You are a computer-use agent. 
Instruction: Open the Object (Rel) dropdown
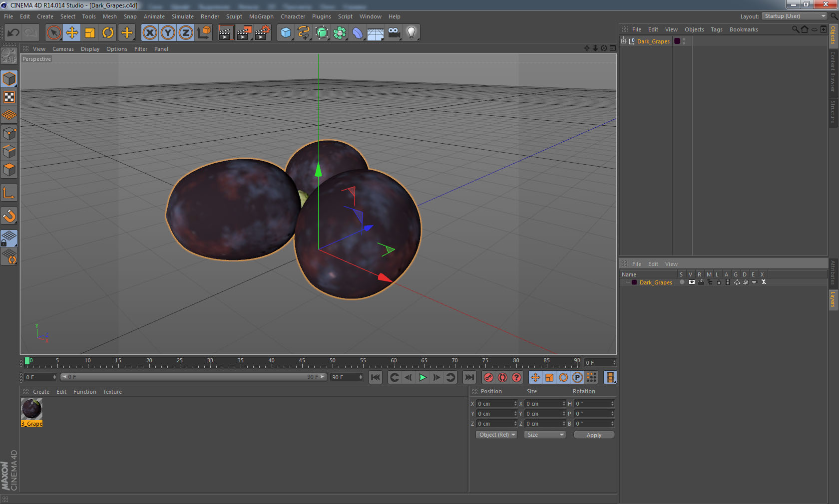496,435
